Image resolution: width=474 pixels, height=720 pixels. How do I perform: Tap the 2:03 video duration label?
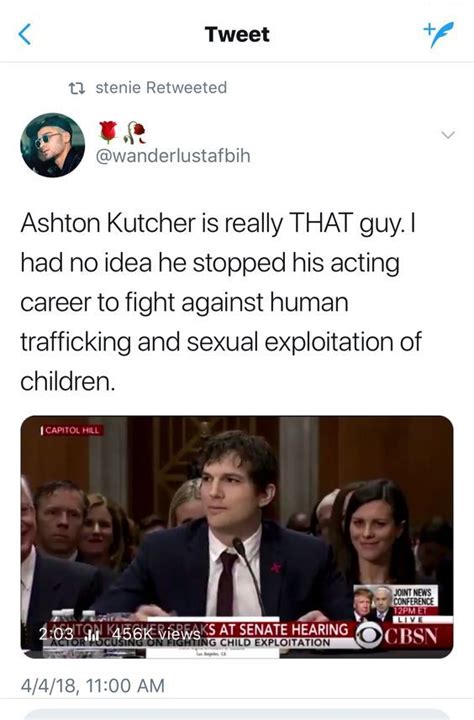tap(56, 634)
